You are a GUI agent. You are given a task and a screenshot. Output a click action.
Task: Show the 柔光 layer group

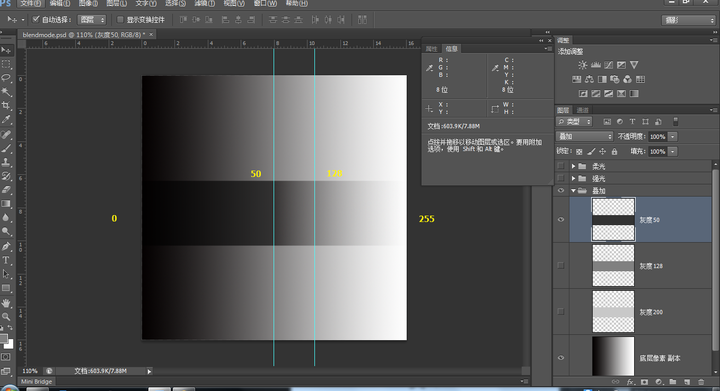[x=561, y=166]
